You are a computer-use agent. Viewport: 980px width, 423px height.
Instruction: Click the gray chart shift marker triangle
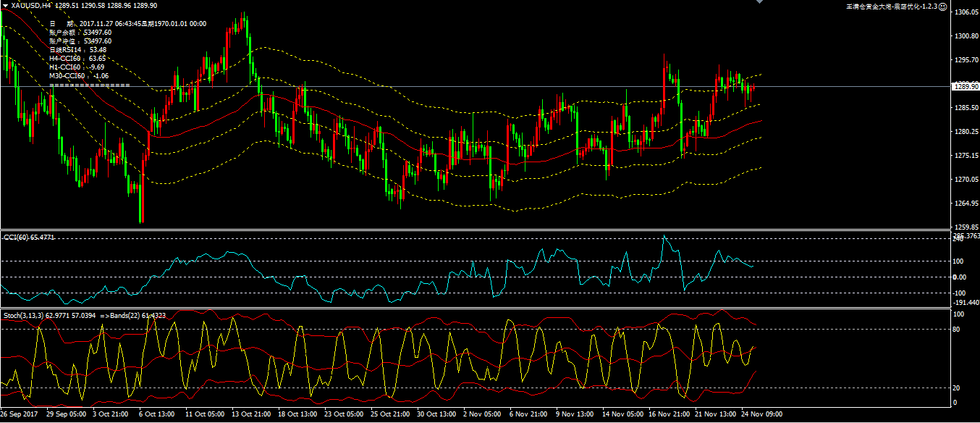(759, 2)
